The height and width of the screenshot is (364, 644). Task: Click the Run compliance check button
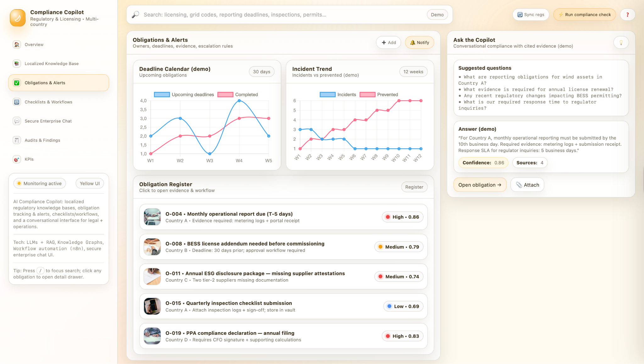[x=584, y=15]
